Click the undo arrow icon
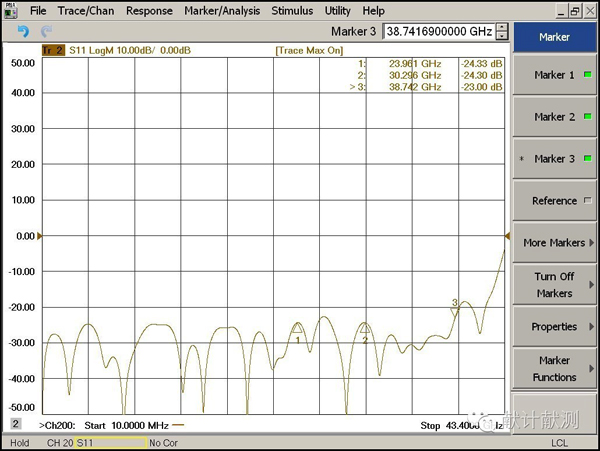The width and height of the screenshot is (600, 451). coord(23,31)
